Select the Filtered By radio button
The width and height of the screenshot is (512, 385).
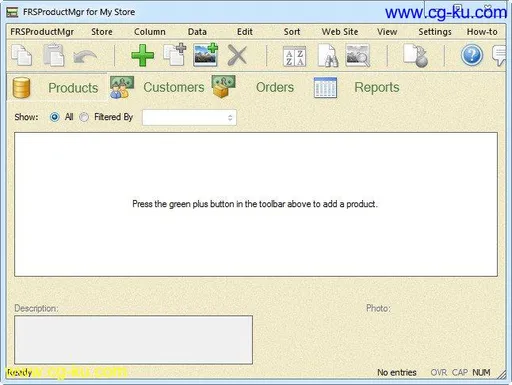(84, 117)
